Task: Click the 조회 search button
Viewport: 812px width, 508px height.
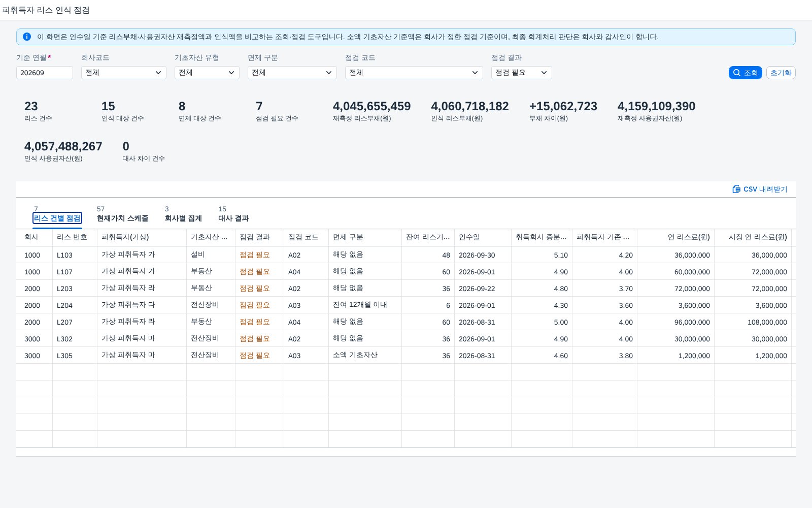Action: pos(745,73)
